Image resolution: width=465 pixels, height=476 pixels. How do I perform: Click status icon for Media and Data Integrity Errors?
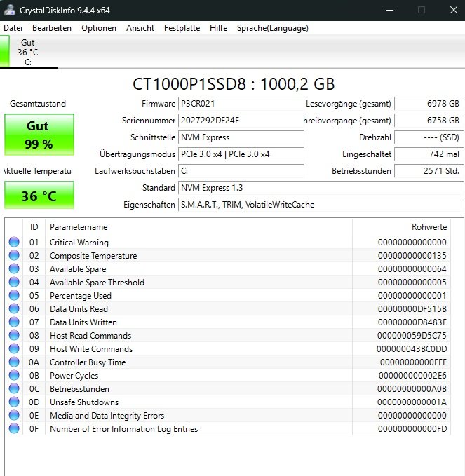click(x=14, y=415)
